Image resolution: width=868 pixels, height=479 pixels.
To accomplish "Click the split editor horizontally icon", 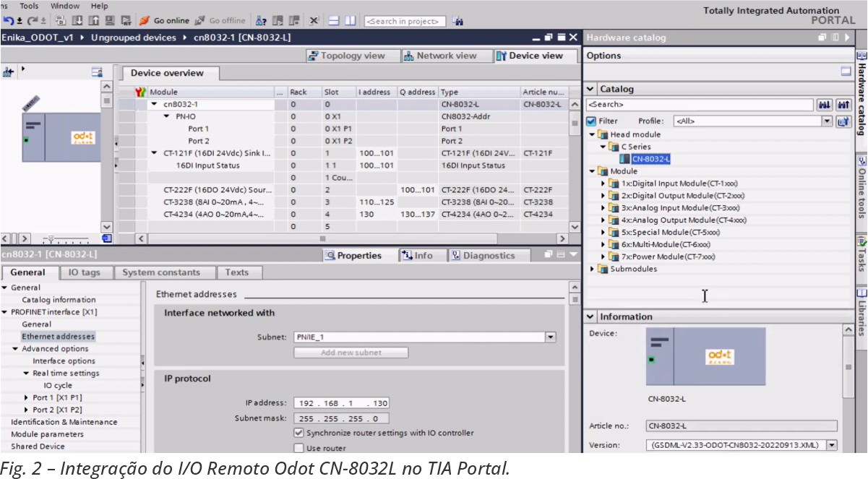I will click(x=333, y=20).
